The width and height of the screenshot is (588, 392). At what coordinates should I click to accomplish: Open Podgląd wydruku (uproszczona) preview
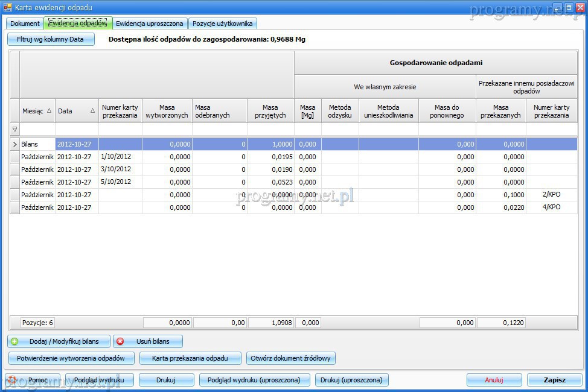click(x=254, y=380)
